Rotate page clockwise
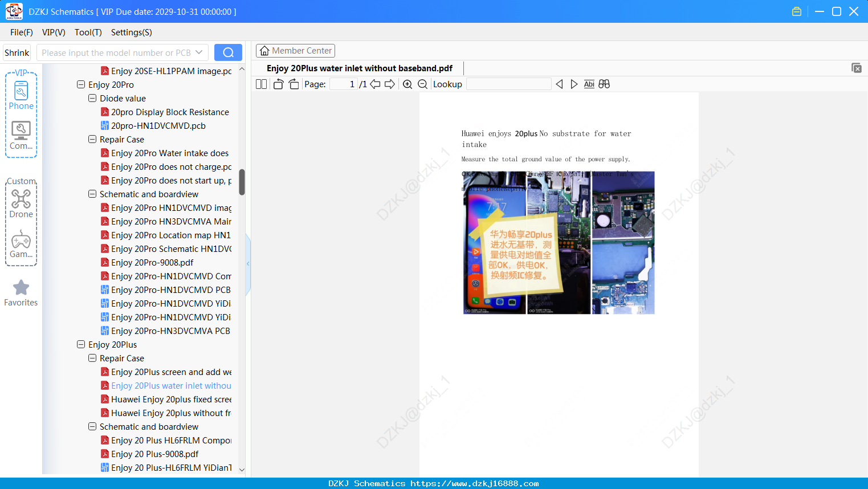This screenshot has height=489, width=868. pos(294,84)
